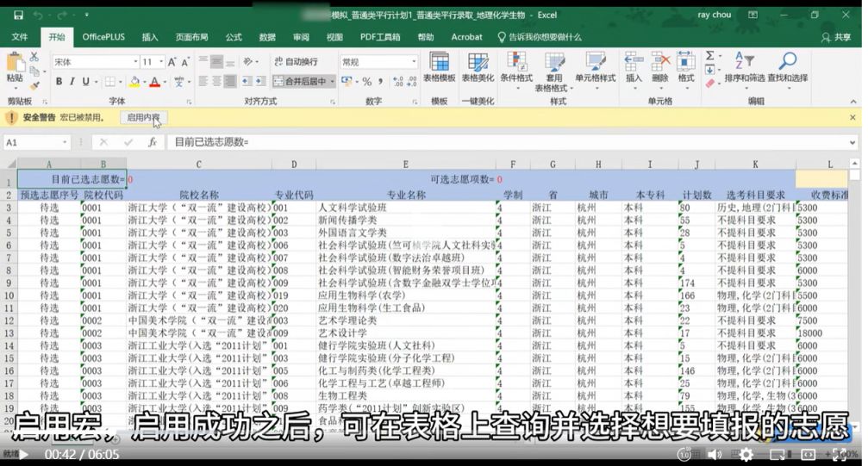
Task: Click the AutoSum sigma icon
Action: [709, 56]
